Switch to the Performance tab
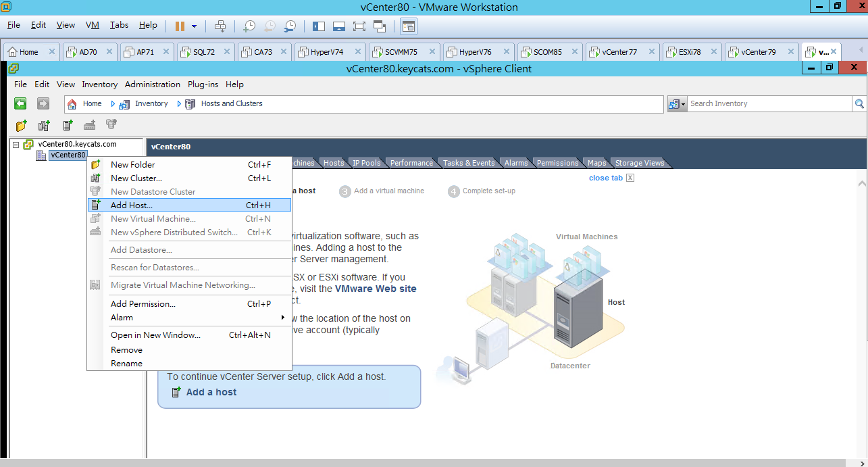The image size is (868, 467). (411, 163)
